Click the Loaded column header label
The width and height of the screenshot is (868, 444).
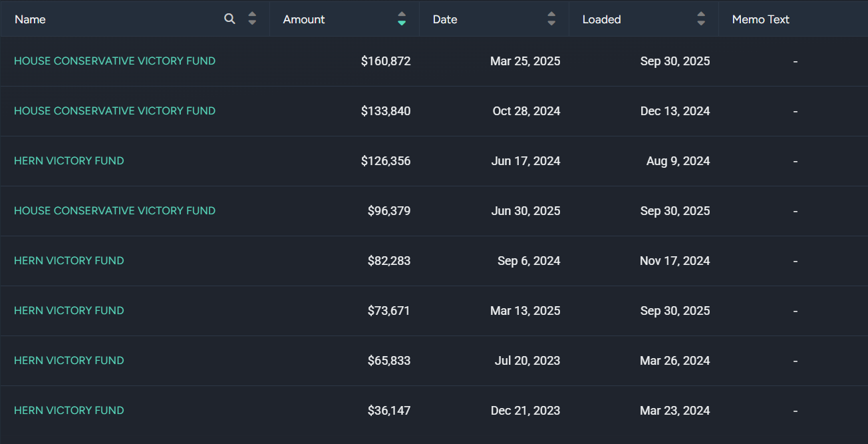pyautogui.click(x=601, y=19)
